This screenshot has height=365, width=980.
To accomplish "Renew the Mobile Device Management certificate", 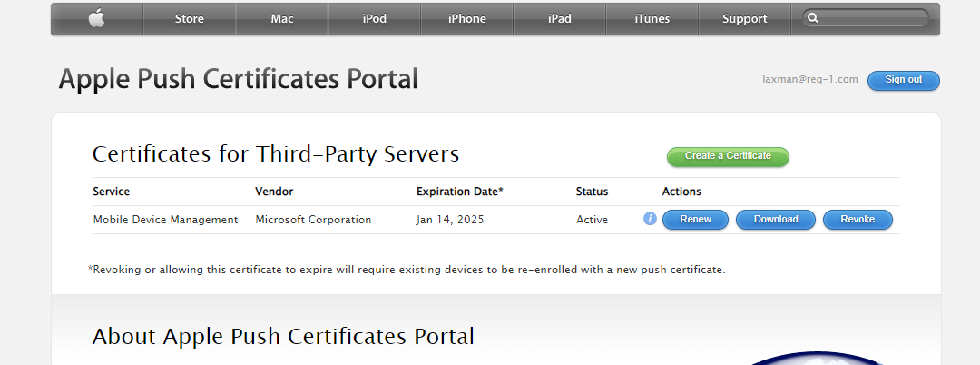I will [x=695, y=220].
